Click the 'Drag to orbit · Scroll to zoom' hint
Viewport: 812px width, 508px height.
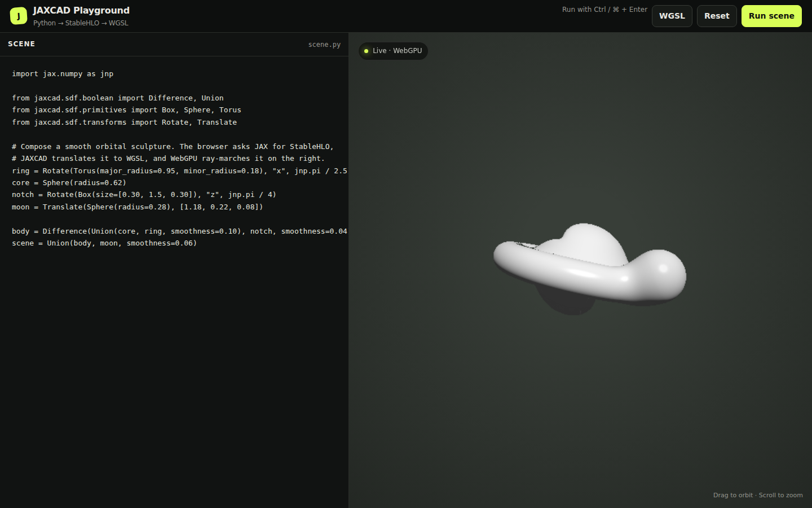[x=758, y=495]
